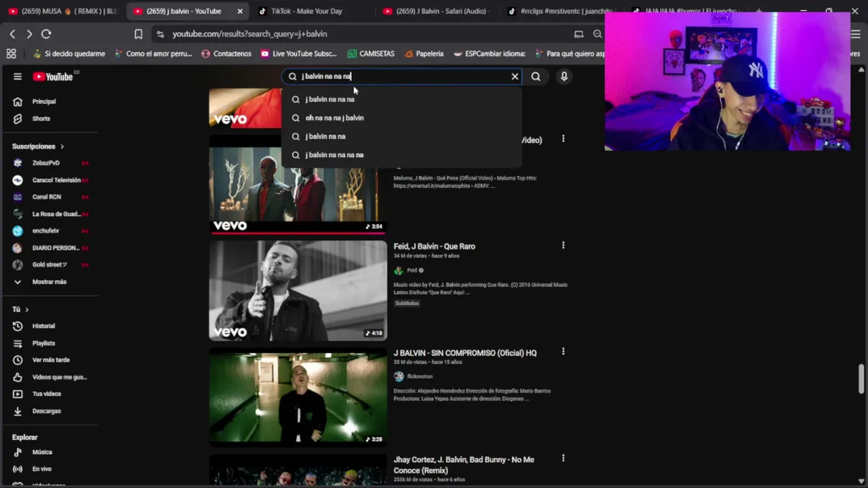The height and width of the screenshot is (488, 868).
Task: Open Contactenos bookmark
Action: 226,54
